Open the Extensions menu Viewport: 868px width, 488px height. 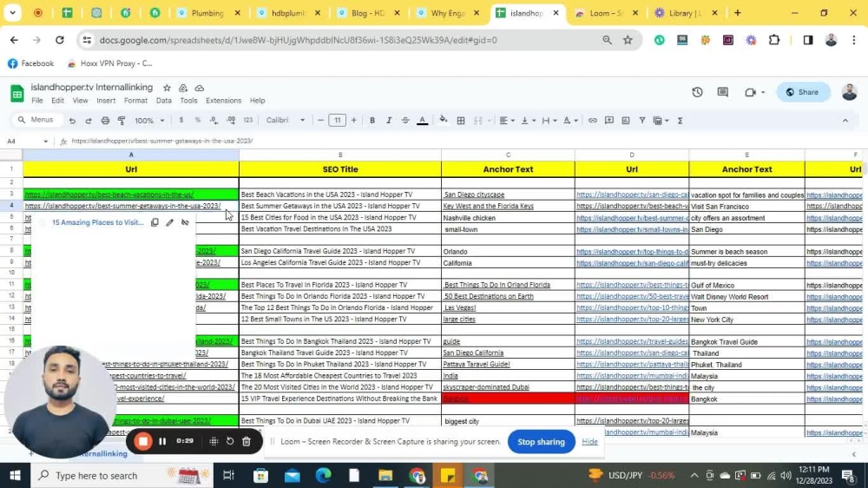(x=224, y=101)
